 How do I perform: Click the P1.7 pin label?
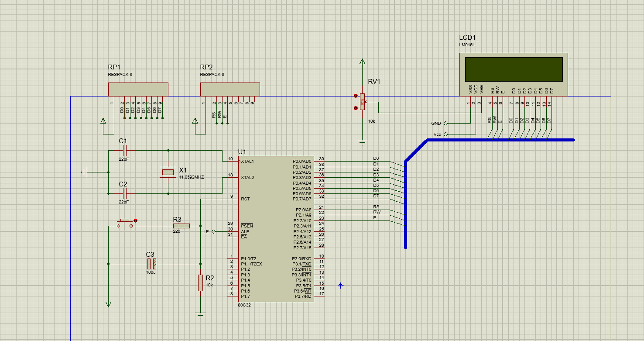click(x=245, y=296)
